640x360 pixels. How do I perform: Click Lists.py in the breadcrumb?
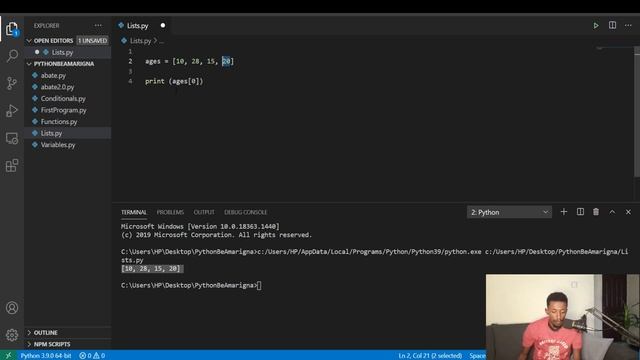click(140, 41)
